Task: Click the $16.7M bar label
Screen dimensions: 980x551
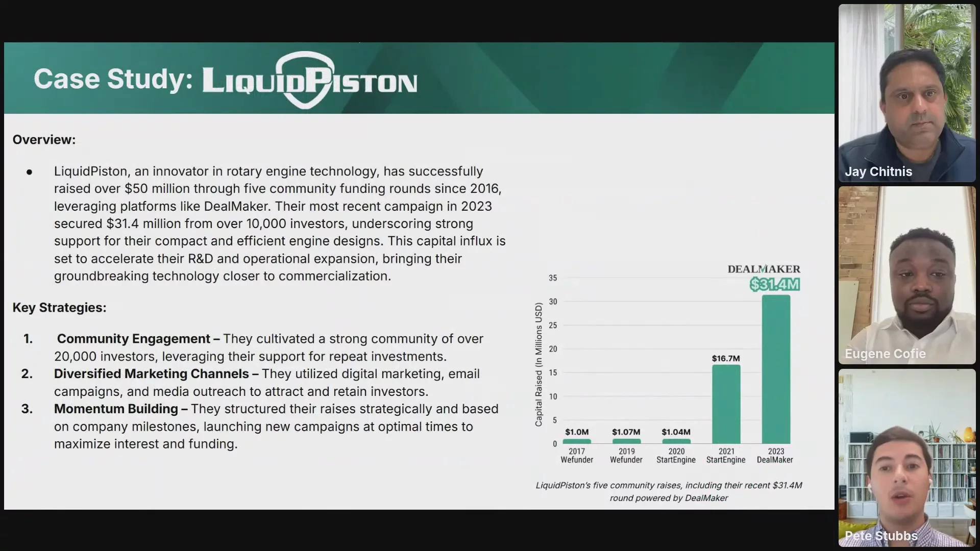Action: pos(726,359)
